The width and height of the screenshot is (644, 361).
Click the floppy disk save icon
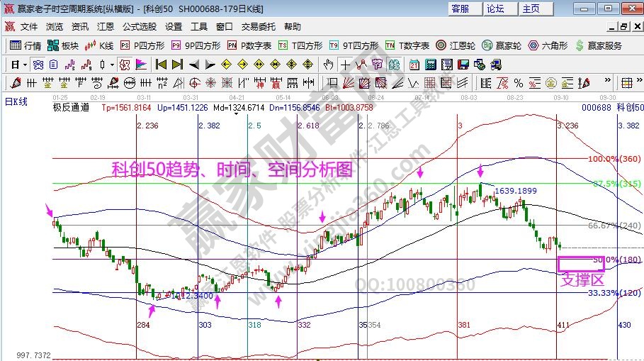[x=463, y=65]
